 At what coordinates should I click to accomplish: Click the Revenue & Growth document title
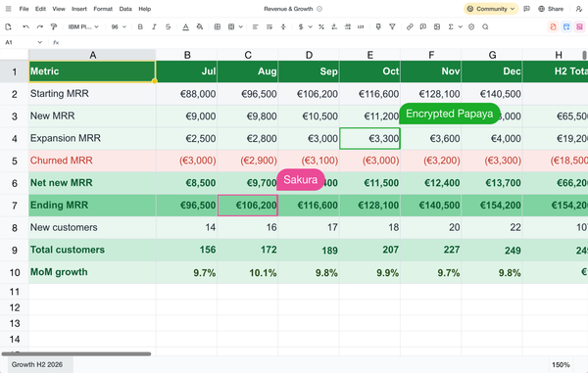(288, 9)
